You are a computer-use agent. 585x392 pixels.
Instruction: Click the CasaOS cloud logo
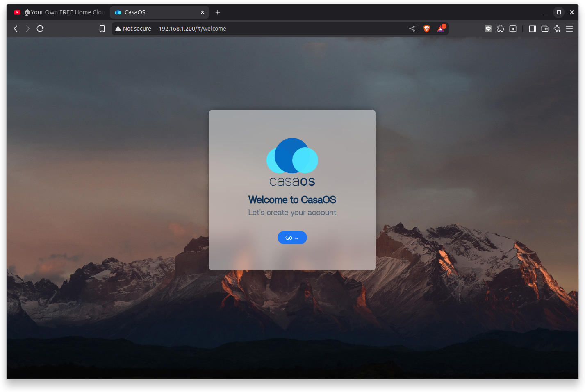(292, 162)
